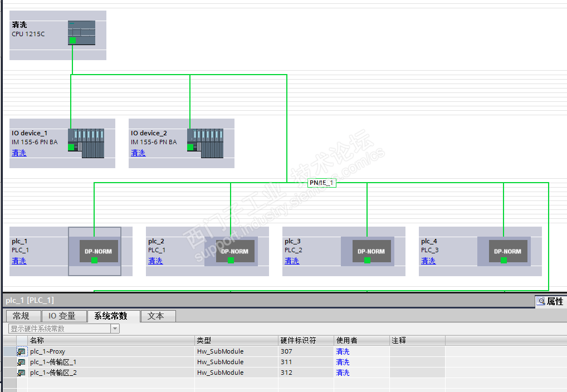Click the plc_1~Proxy row constant icon
This screenshot has height=392, width=567.
tap(21, 351)
